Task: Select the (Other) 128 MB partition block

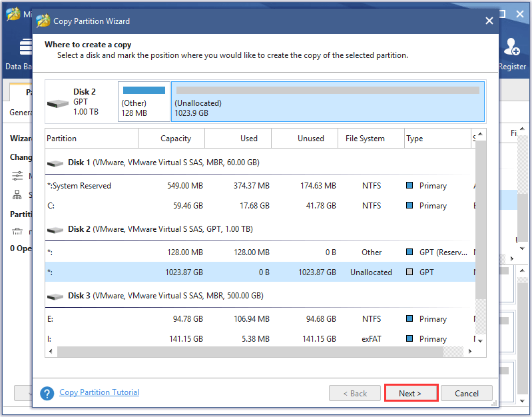Action: click(144, 101)
